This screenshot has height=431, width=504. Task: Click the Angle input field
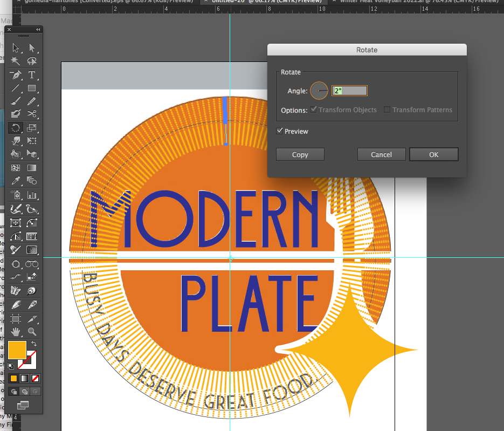click(x=349, y=91)
